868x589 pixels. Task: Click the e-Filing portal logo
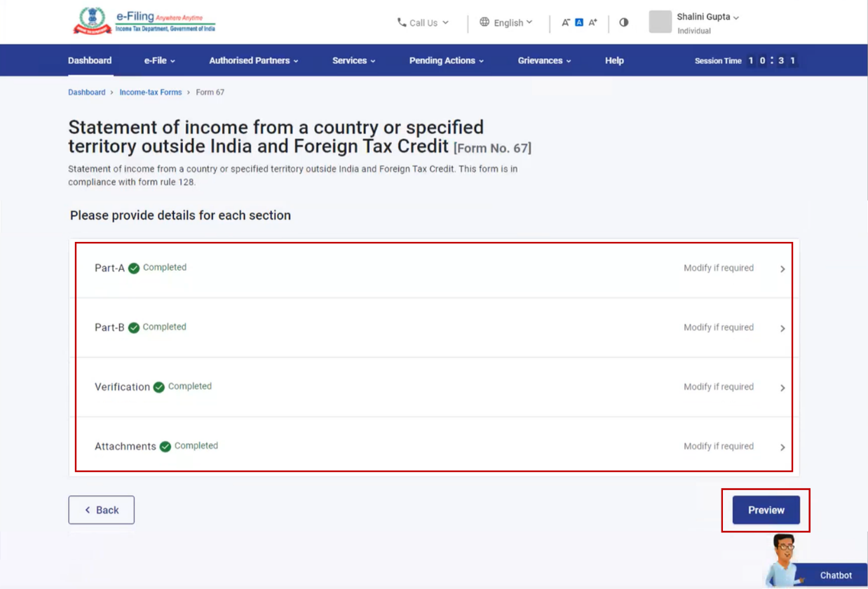pos(144,22)
